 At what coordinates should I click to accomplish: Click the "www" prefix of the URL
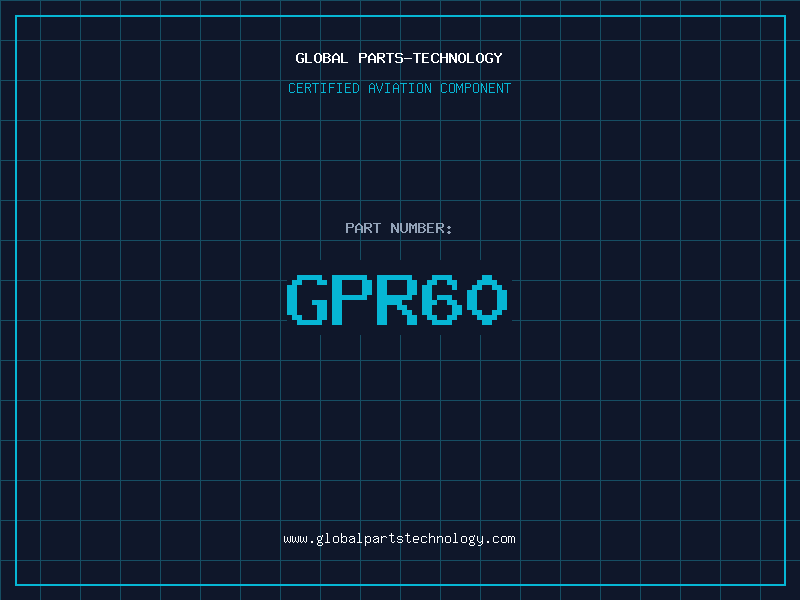click(295, 539)
